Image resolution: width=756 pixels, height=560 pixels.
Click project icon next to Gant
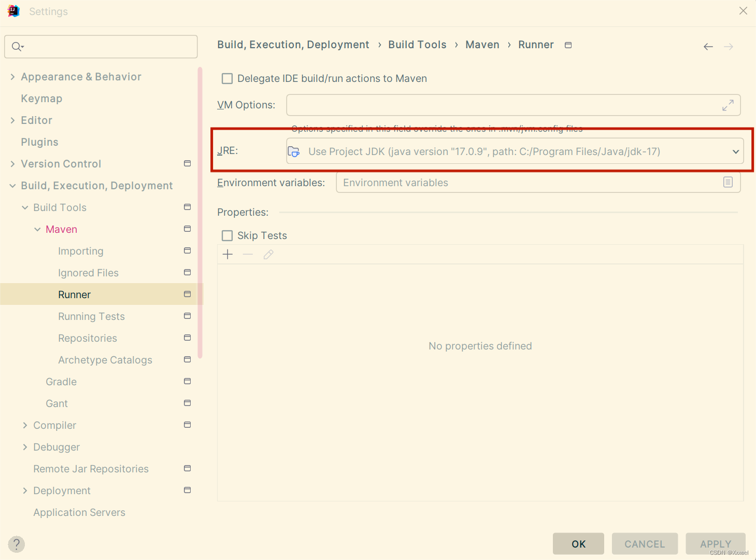click(188, 403)
